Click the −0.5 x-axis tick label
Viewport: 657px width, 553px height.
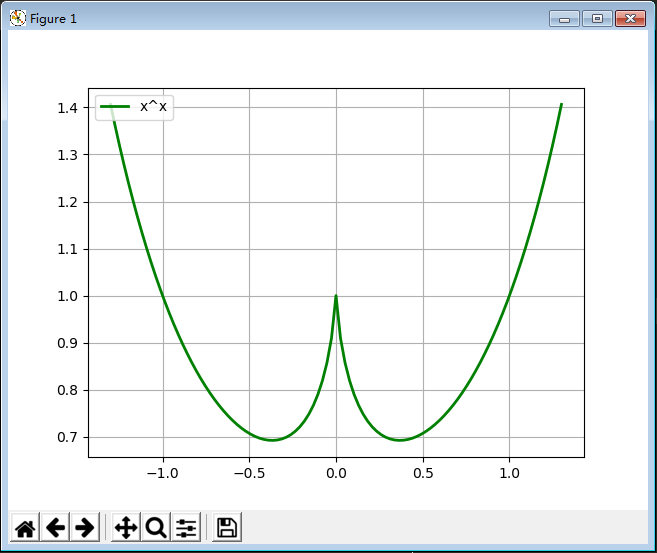tap(249, 473)
